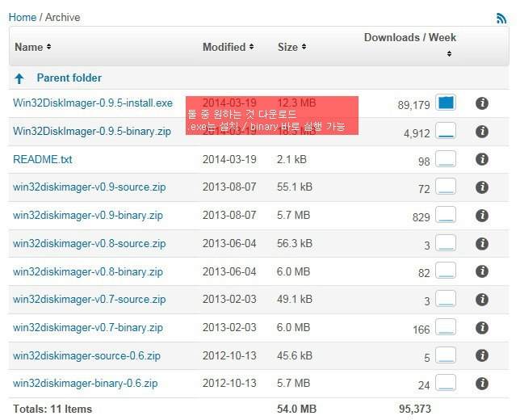Show info for Win32DiskImager-0.9.5-binary.zip
This screenshot has height=420, width=520.
pyautogui.click(x=482, y=132)
